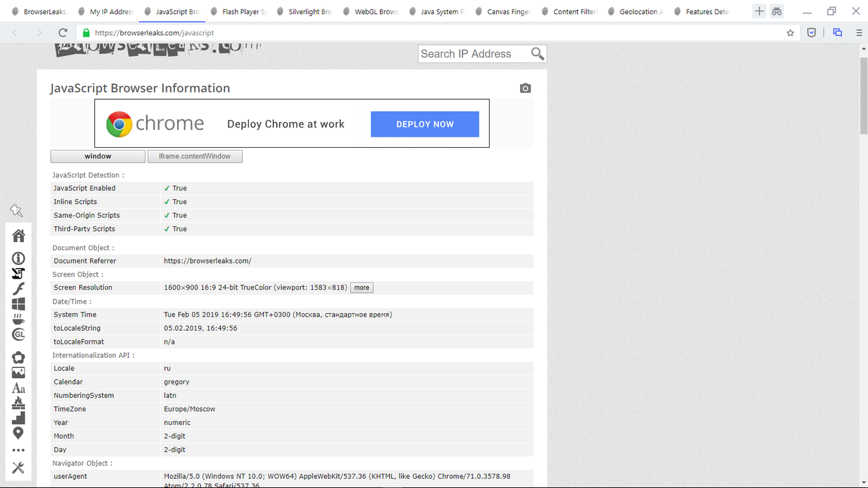This screenshot has height=488, width=868.
Task: Click the toLocaleString date value
Action: 201,328
